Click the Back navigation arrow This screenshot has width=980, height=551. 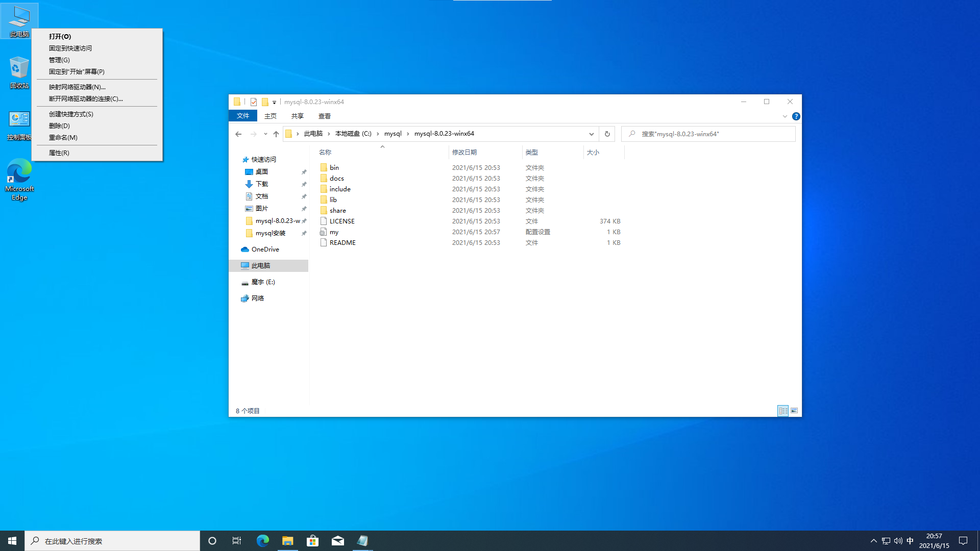point(238,134)
